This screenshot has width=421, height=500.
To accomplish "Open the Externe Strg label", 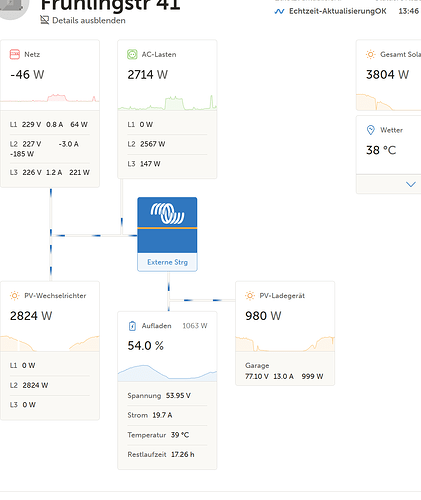I will [167, 262].
